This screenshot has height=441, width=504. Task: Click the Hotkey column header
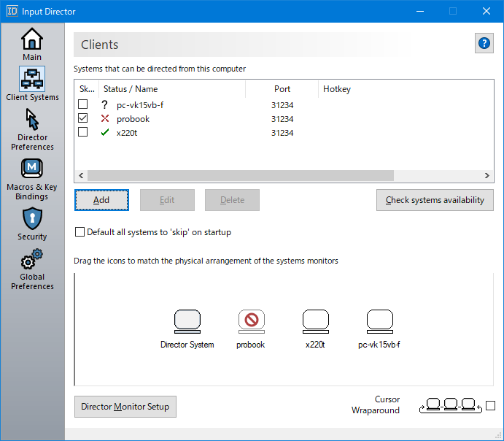[337, 89]
